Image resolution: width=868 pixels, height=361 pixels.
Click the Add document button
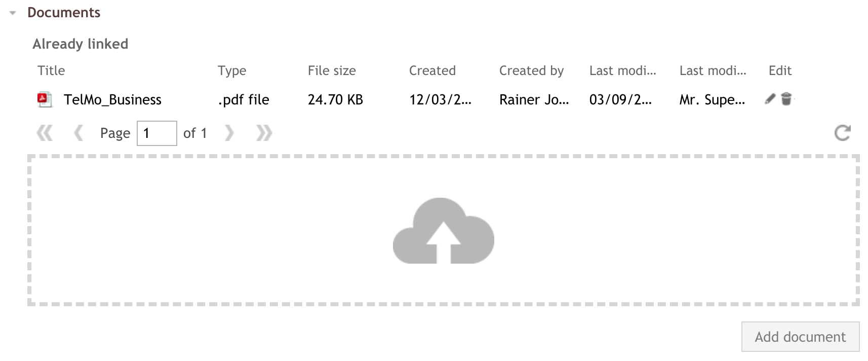(800, 337)
